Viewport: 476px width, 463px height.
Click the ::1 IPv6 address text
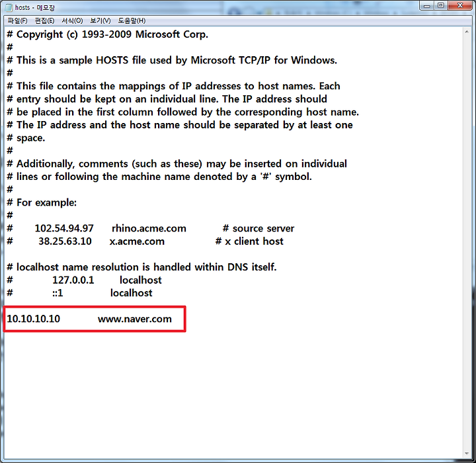point(58,293)
